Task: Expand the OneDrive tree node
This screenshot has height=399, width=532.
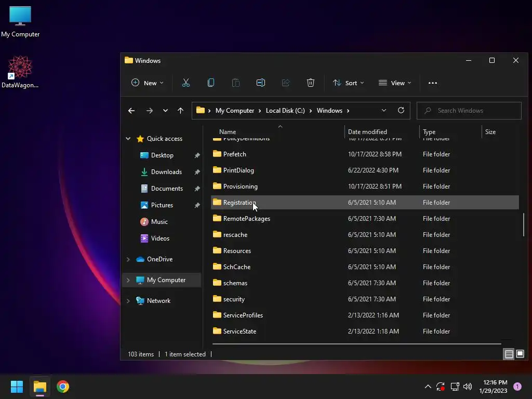Action: pos(128,259)
